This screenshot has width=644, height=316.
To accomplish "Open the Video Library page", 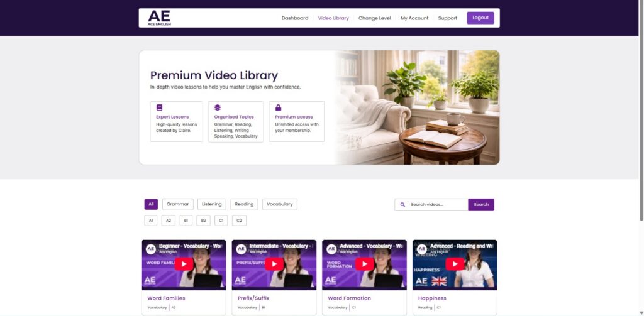I will click(x=333, y=18).
